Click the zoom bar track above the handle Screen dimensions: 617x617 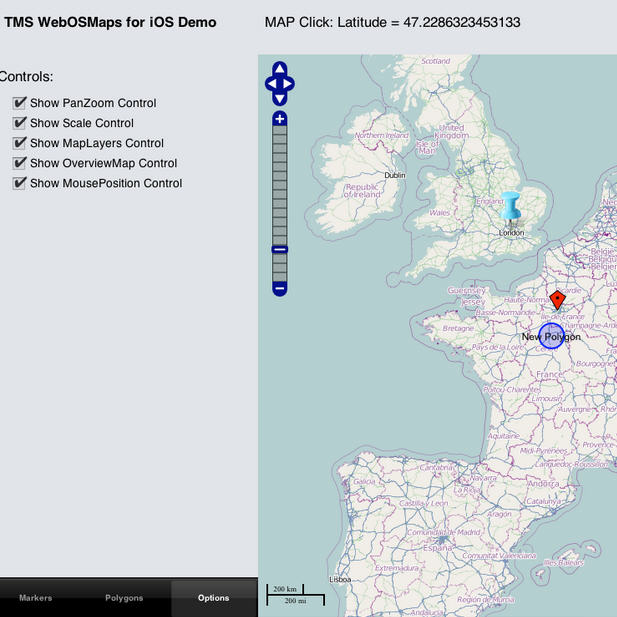280,185
